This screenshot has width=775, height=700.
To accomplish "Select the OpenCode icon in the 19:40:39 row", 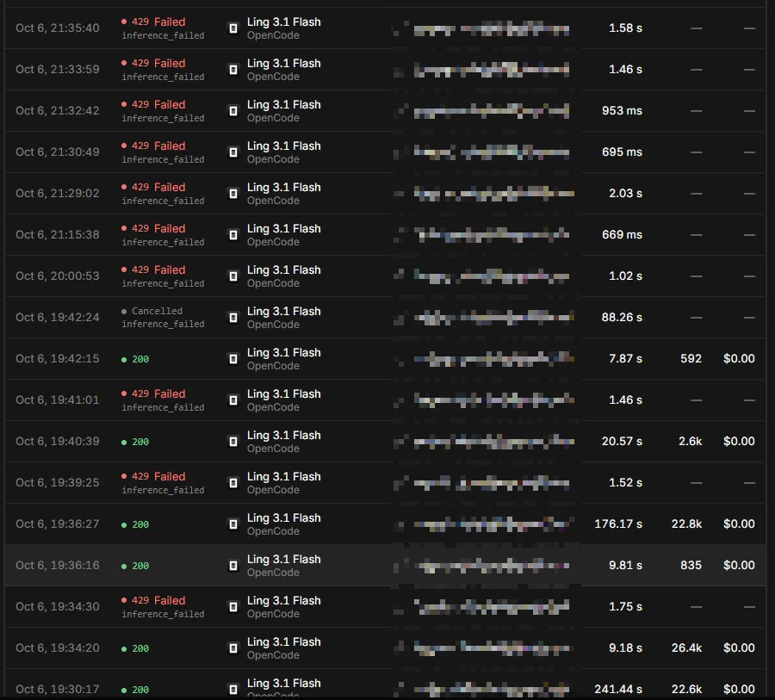I will click(232, 442).
